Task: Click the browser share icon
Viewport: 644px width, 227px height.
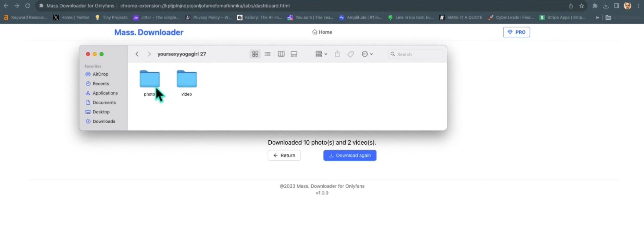Action: tap(571, 5)
